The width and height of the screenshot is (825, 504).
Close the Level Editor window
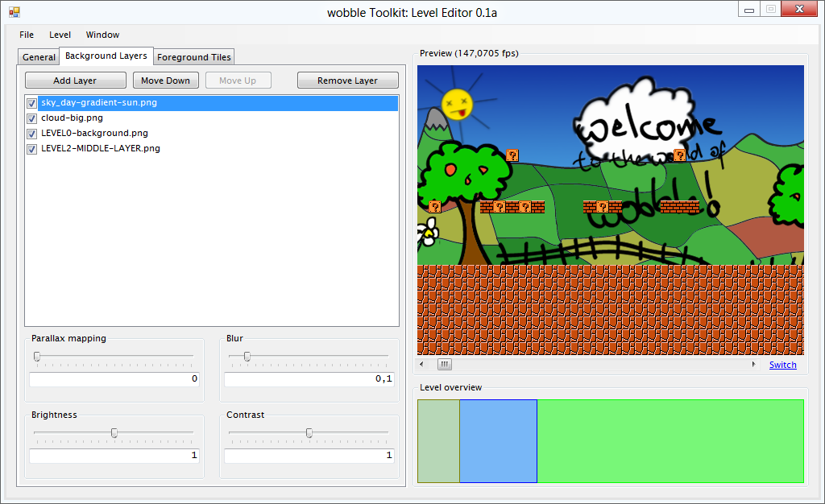[x=799, y=9]
